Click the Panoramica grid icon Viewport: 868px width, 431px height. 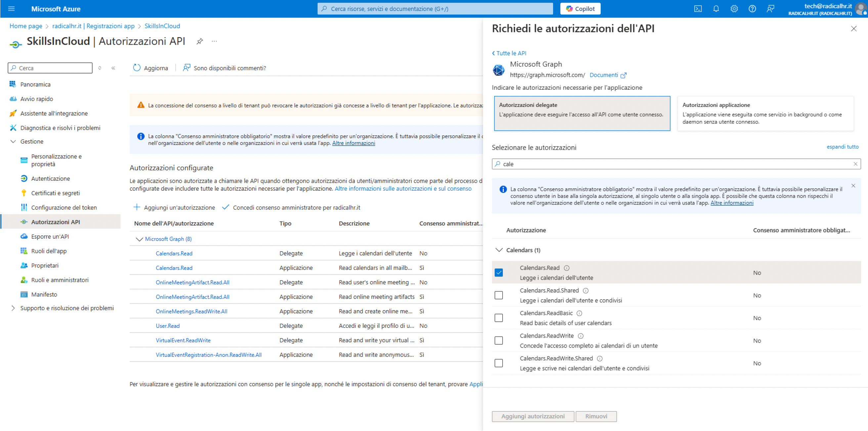coord(13,84)
